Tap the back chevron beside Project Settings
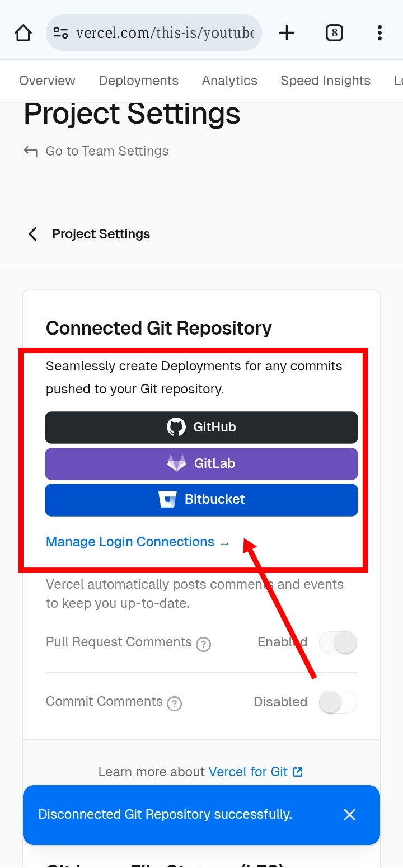Image resolution: width=403 pixels, height=868 pixels. pos(33,234)
